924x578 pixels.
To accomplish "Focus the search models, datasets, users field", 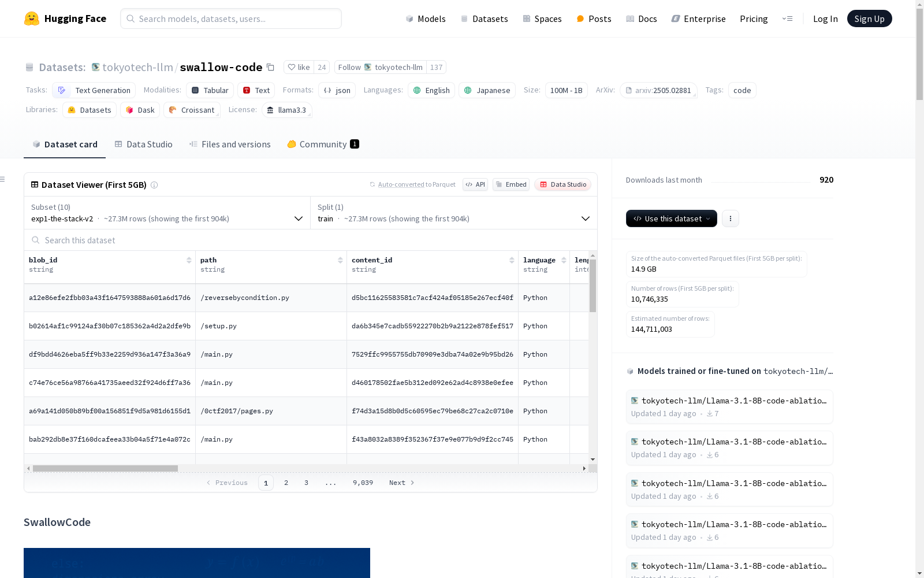I will coord(231,18).
